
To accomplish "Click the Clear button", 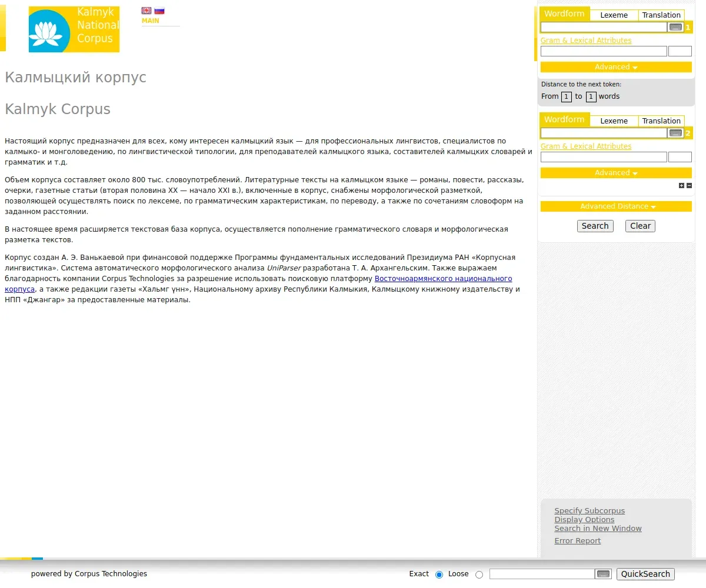I will click(x=640, y=226).
